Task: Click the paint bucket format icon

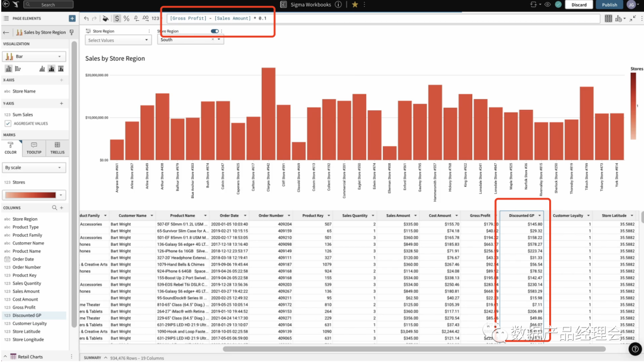Action: [x=106, y=18]
